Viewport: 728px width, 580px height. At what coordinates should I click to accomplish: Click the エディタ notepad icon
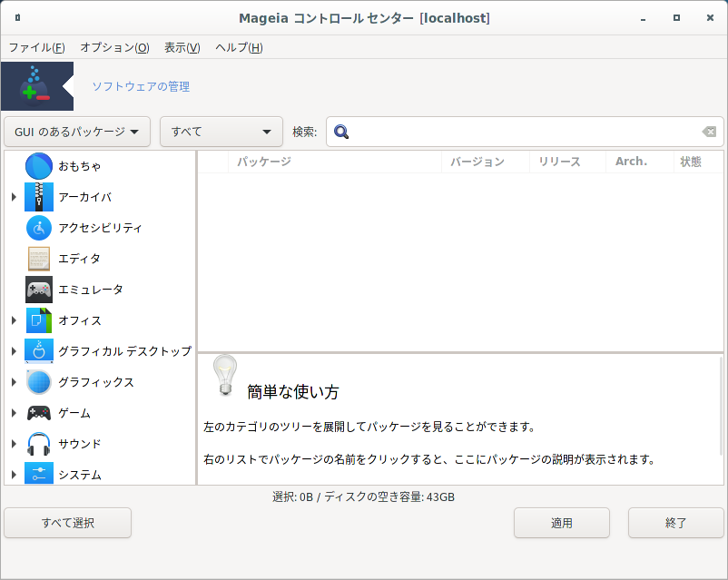[38, 259]
